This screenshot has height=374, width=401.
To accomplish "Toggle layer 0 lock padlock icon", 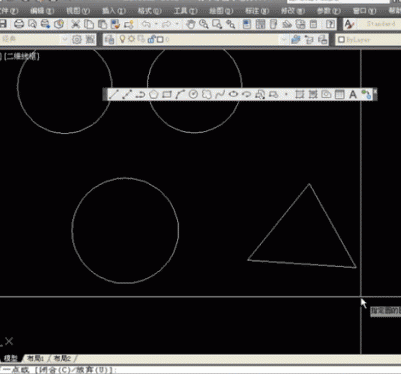I will point(151,39).
